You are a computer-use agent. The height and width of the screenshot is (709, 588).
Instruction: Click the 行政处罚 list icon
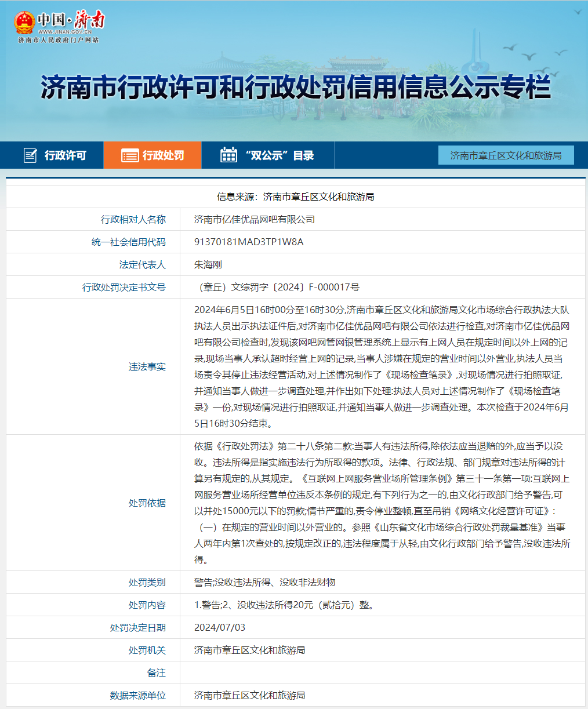(130, 155)
